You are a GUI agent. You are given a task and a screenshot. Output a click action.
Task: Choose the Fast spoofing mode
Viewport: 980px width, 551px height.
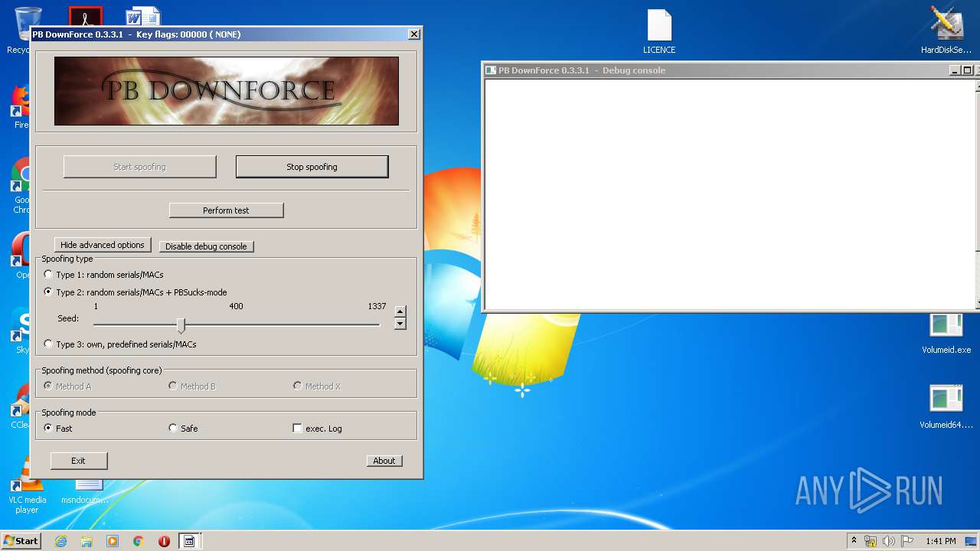(58, 429)
